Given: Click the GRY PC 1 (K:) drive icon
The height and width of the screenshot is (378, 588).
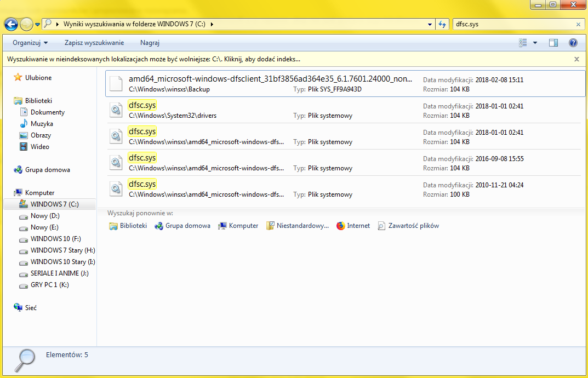Looking at the screenshot, I should click(x=24, y=285).
